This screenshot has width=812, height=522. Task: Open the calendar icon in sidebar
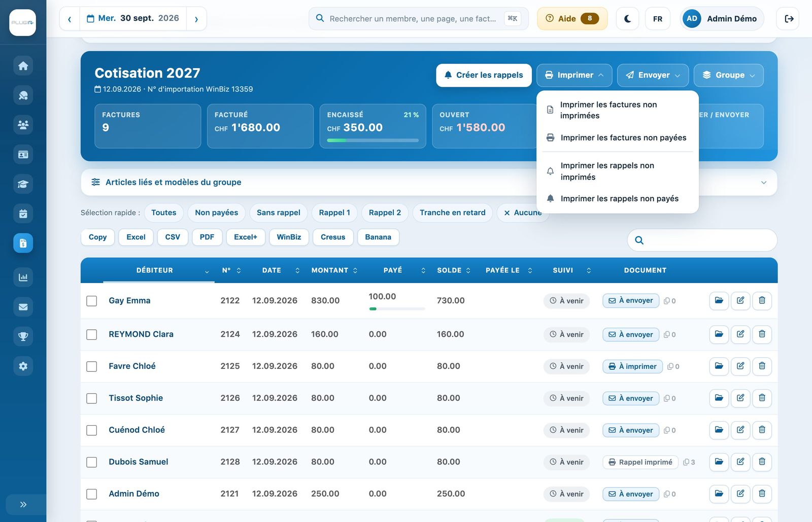23,214
